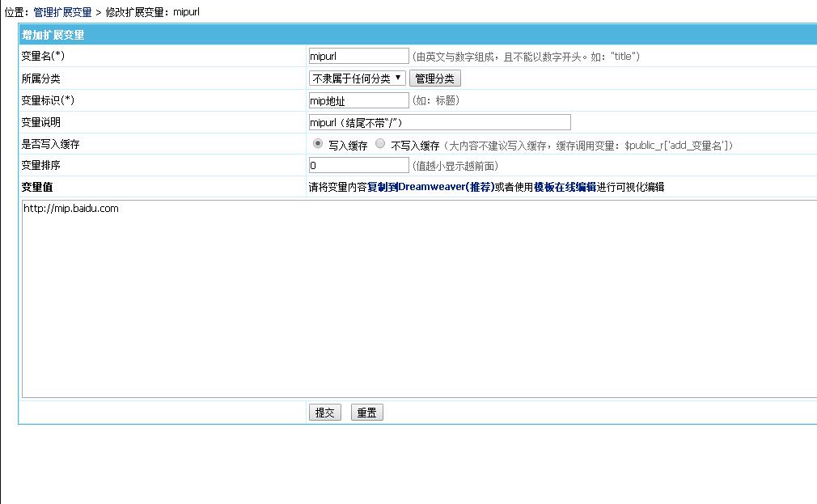Edit the 变量说明 description field
Viewport: 817px width, 504px height.
coord(437,121)
